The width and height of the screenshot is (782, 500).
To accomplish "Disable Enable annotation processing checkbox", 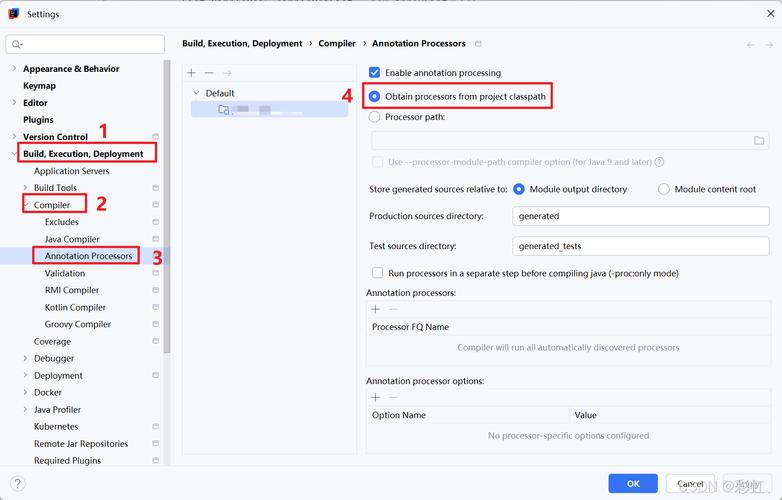I will (x=375, y=73).
